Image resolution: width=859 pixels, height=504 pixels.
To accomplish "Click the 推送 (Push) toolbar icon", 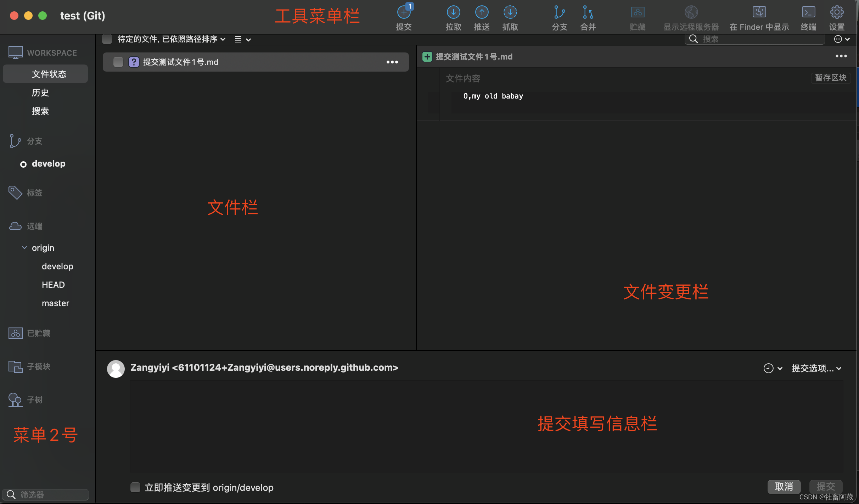I will [x=482, y=13].
